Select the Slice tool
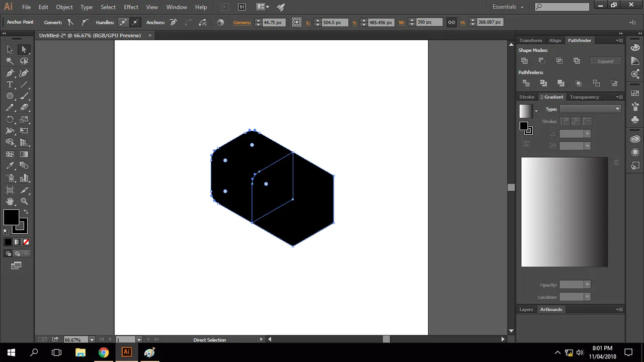 click(24, 190)
